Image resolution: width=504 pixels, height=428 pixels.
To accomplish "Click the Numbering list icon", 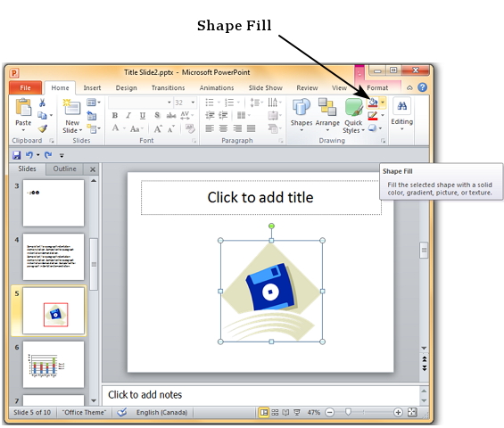I will [229, 103].
